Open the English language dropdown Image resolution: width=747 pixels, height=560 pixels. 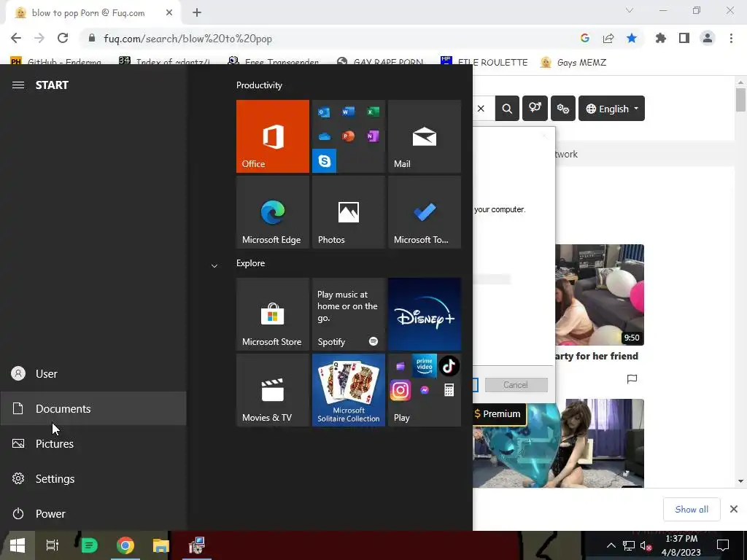click(612, 109)
